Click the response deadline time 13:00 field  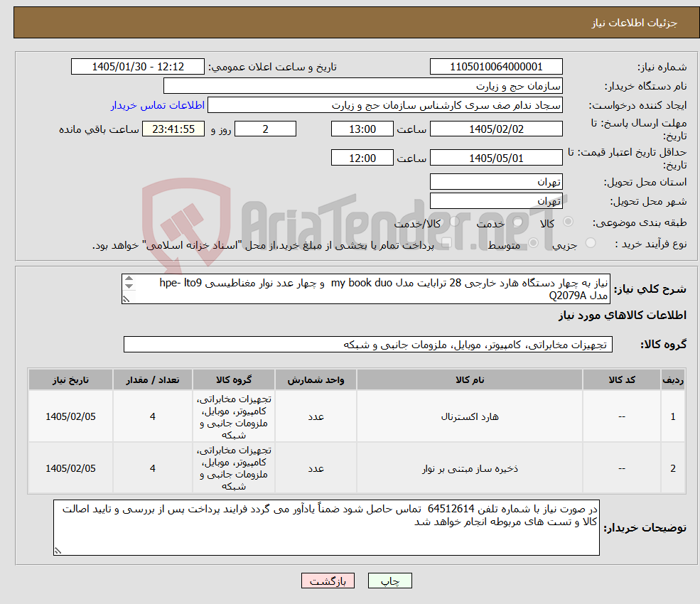(x=362, y=129)
